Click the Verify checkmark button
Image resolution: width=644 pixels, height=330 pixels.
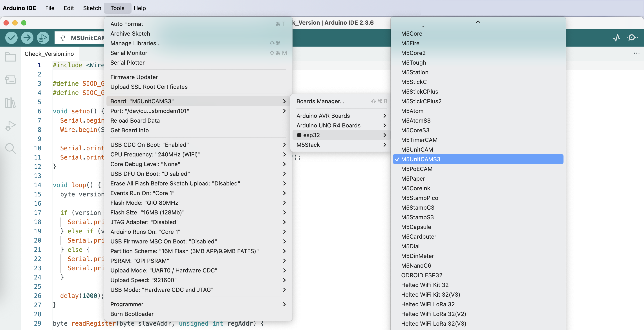[11, 38]
